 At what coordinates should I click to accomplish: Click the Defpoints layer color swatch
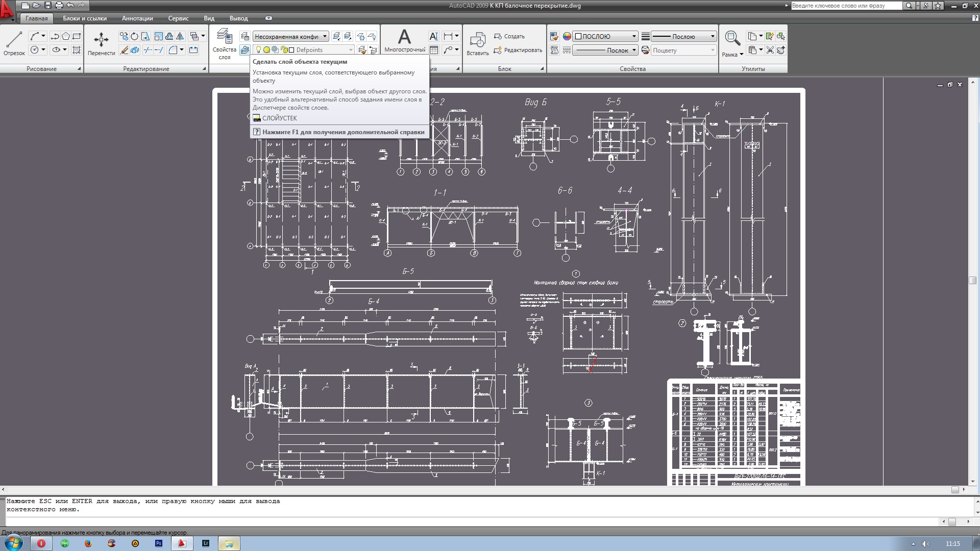pos(291,50)
